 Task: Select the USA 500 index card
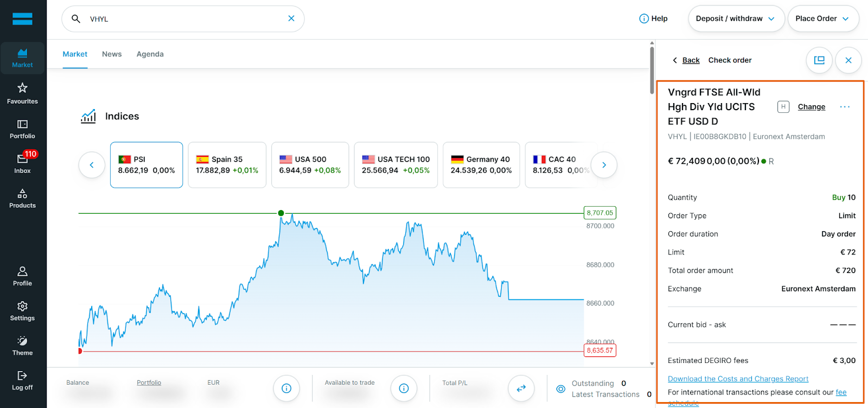coord(310,165)
